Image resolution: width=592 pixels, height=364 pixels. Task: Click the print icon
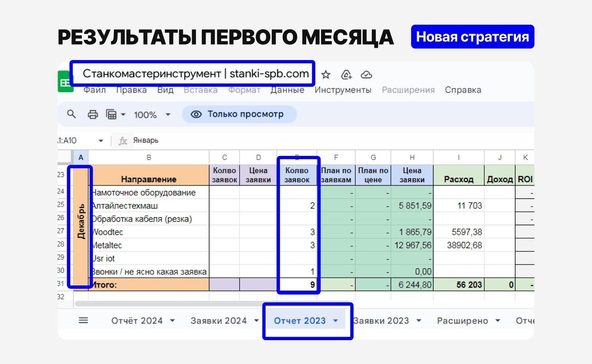click(93, 114)
